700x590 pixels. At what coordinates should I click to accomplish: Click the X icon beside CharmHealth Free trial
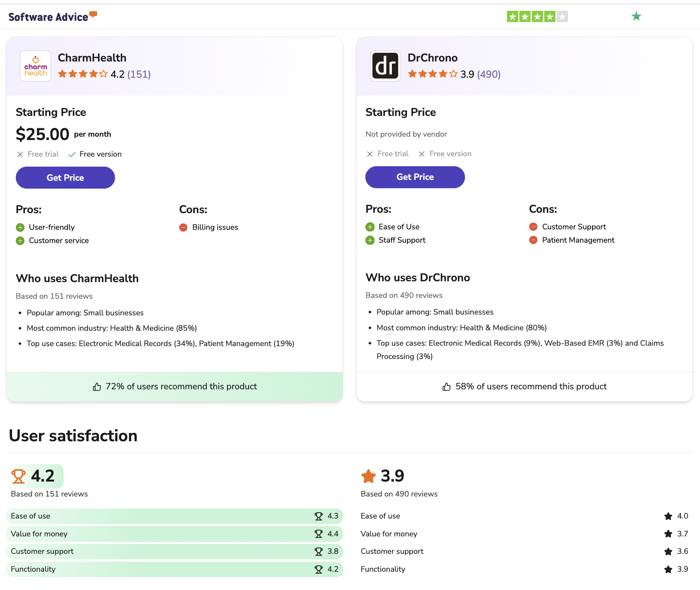(20, 155)
